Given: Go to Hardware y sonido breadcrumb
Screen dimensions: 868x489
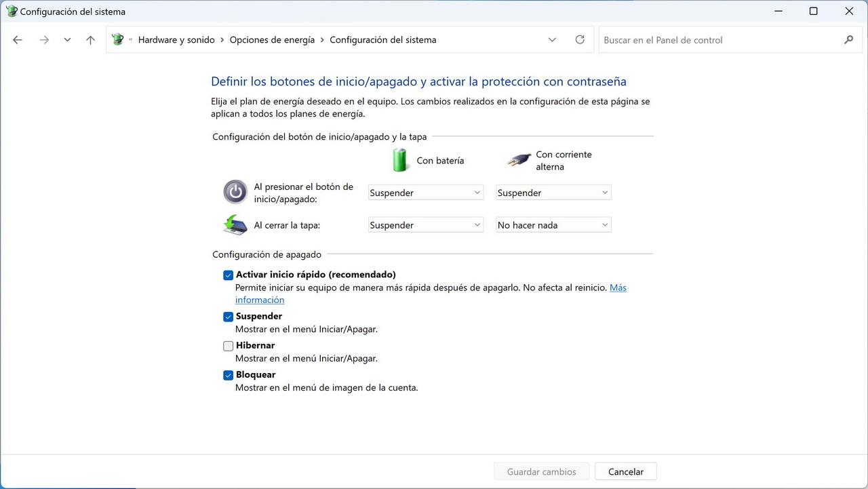Looking at the screenshot, I should point(176,40).
